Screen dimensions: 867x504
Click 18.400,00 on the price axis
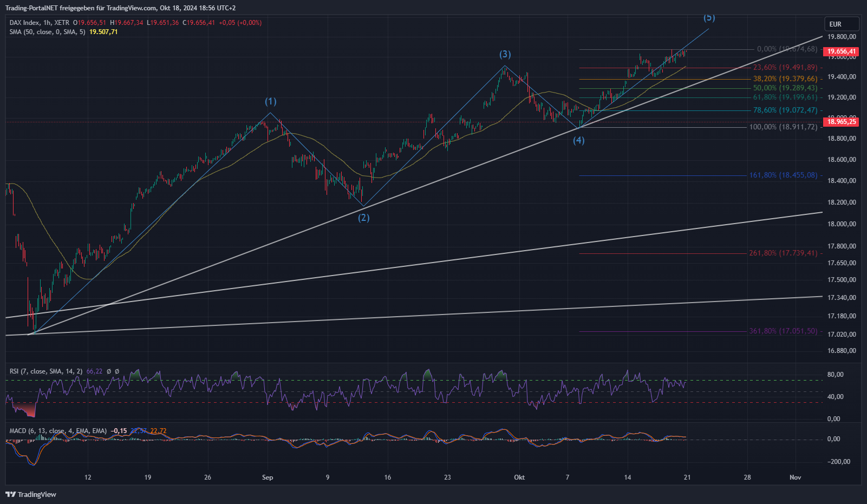[842, 181]
